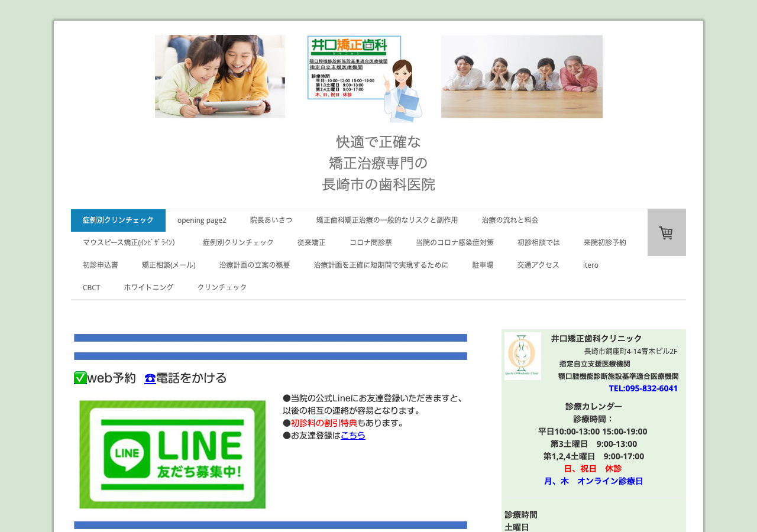This screenshot has width=757, height=532.
Task: Go to ホワイトニング page
Action: tap(149, 287)
